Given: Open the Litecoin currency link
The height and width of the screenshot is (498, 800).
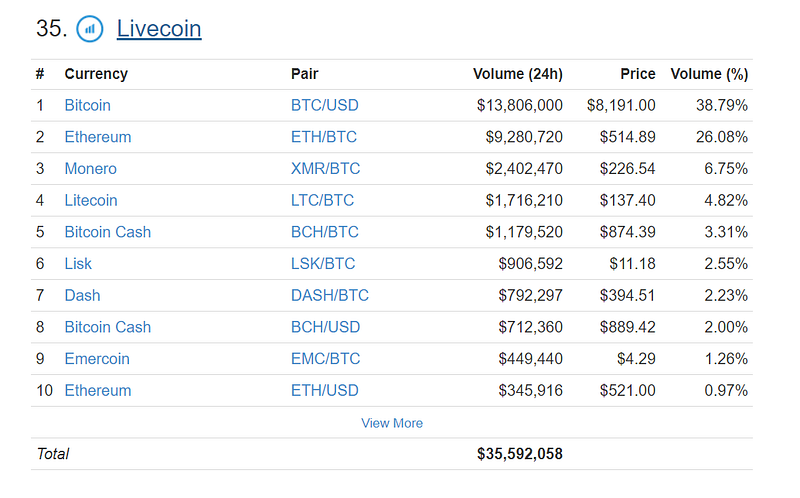Looking at the screenshot, I should (91, 200).
